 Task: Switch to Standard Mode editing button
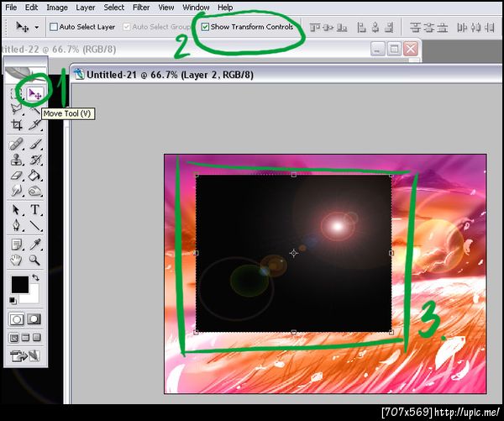(17, 319)
